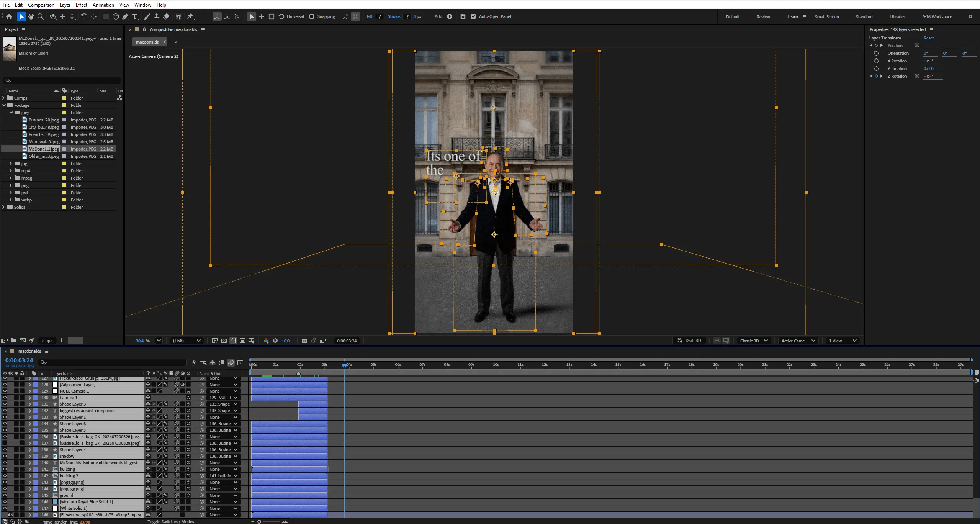Viewport: 980px width, 524px height.
Task: Select the Roto Brush tool
Action: (179, 16)
